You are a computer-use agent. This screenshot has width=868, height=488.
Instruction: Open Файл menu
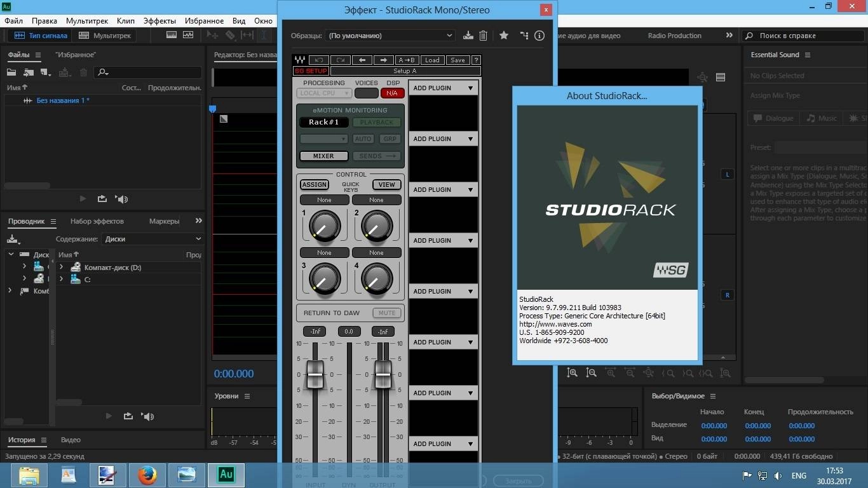tap(13, 21)
